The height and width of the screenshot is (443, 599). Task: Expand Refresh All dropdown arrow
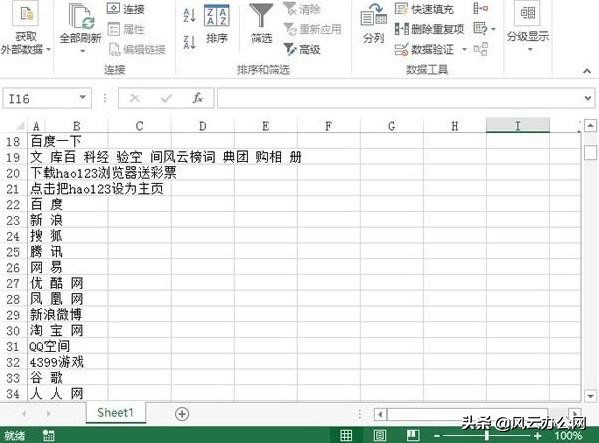(x=82, y=51)
